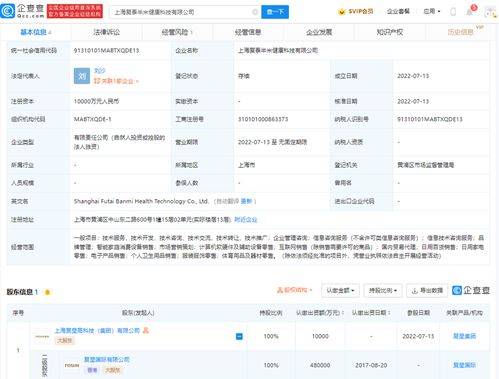Open the orange 股权结构 link
Viewport: 499px width, 379px height.
pos(294,290)
